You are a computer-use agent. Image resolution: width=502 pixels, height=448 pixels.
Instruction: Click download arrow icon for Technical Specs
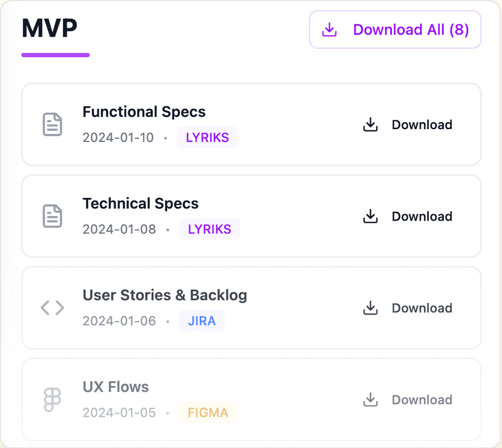370,216
